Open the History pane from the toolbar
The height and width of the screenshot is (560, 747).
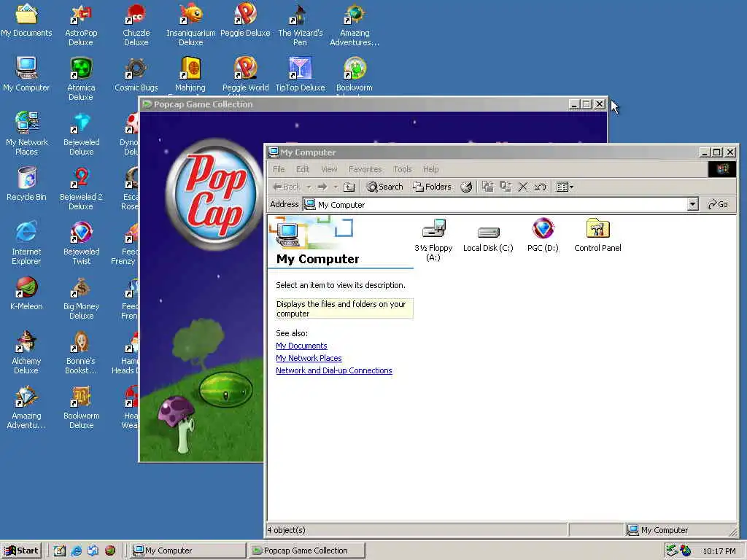466,187
